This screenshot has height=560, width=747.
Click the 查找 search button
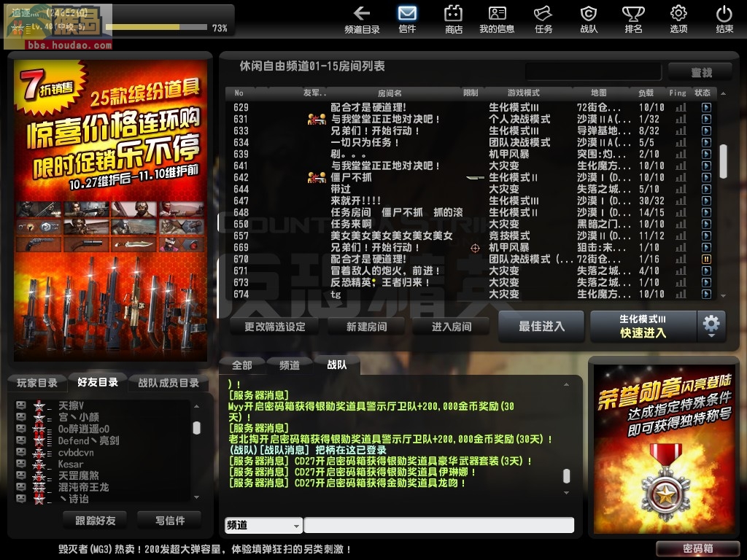701,72
